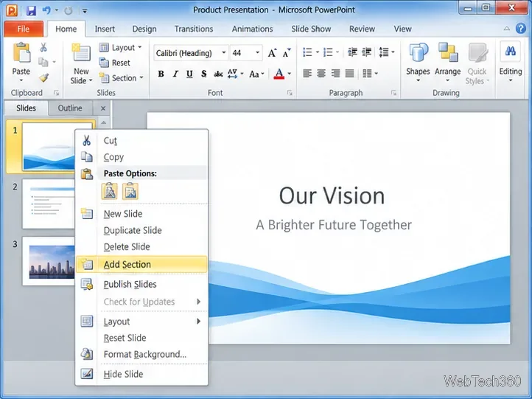Click the Reset button in Slides group
Viewport: 532px width, 399px height.
click(115, 63)
